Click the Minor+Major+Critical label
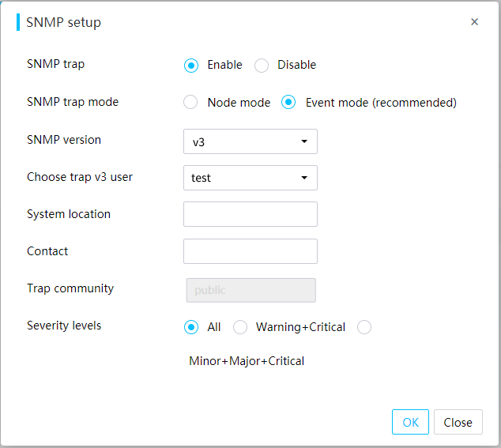The image size is (501, 448). click(247, 361)
